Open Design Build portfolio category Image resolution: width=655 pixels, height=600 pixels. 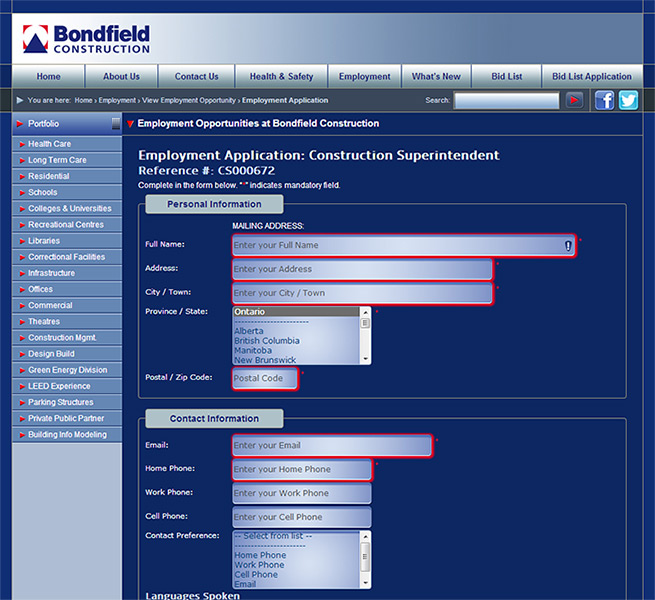point(67,354)
